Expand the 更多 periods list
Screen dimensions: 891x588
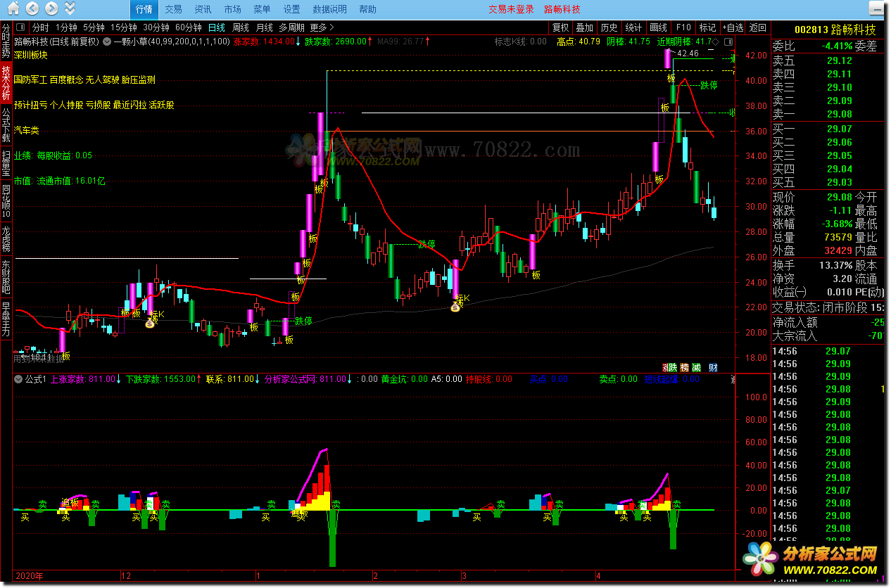pos(321,27)
